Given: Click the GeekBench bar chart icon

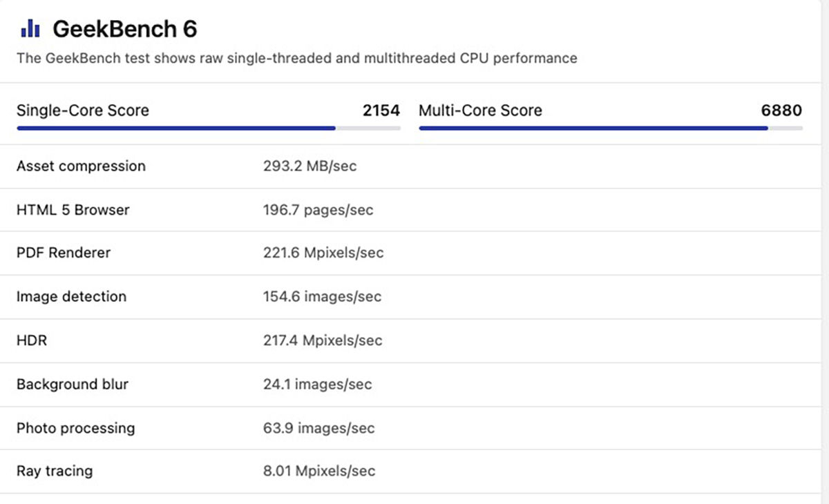Looking at the screenshot, I should click(x=30, y=28).
